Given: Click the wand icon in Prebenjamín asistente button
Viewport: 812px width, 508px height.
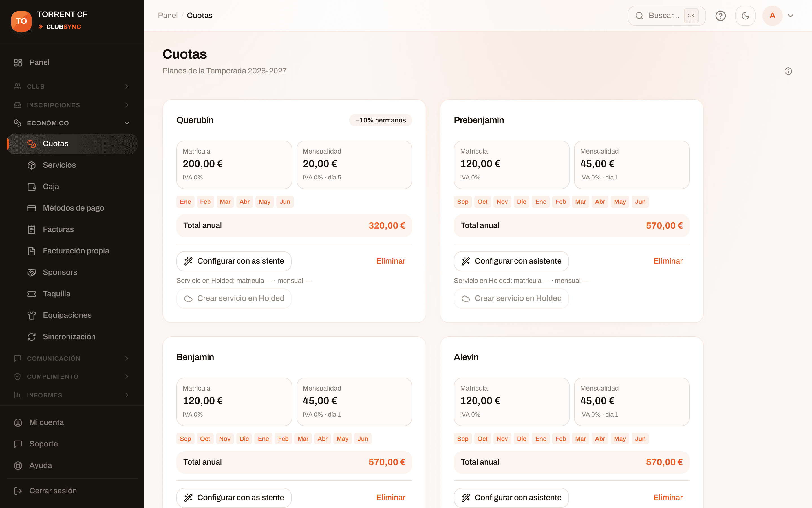Looking at the screenshot, I should (466, 261).
